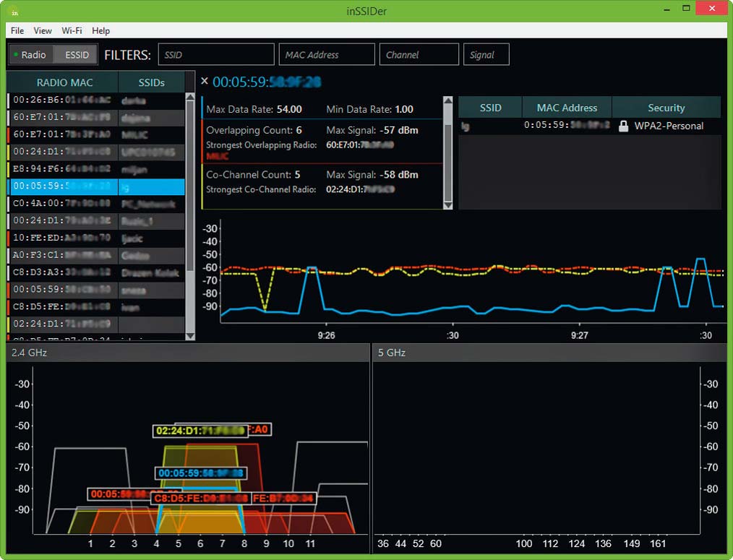Click the WPA2-Personal security entry
This screenshot has width=733, height=560.
click(669, 126)
